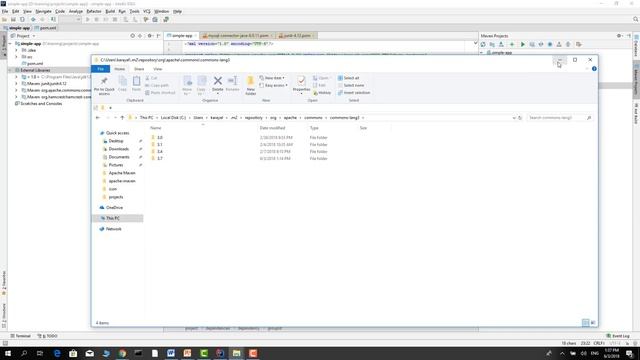
Task: Click Move to in the Organize group
Action: click(187, 85)
